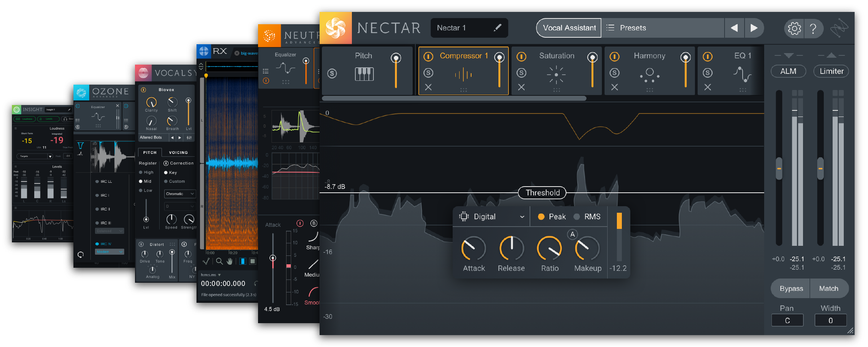The height and width of the screenshot is (347, 868).
Task: Click Neutron Equalizer list icon
Action: click(265, 71)
